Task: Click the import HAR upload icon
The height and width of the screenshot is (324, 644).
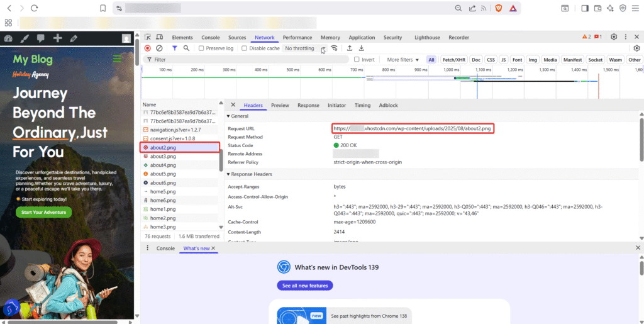Action: click(350, 48)
